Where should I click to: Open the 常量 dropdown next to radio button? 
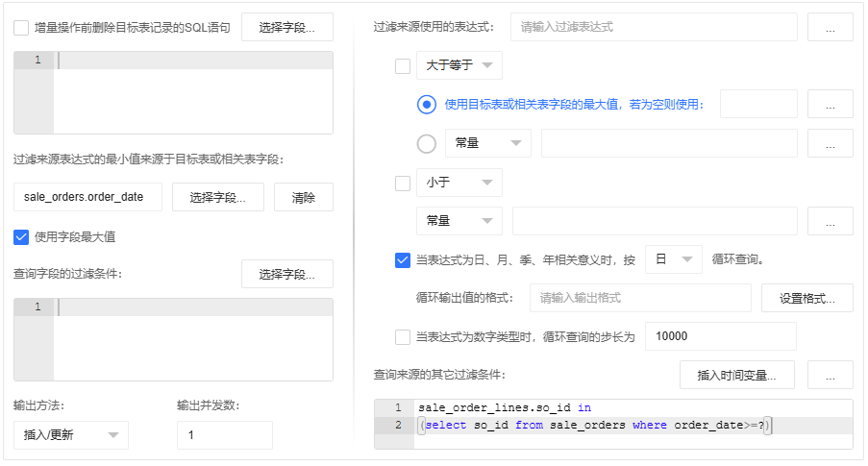tap(488, 143)
